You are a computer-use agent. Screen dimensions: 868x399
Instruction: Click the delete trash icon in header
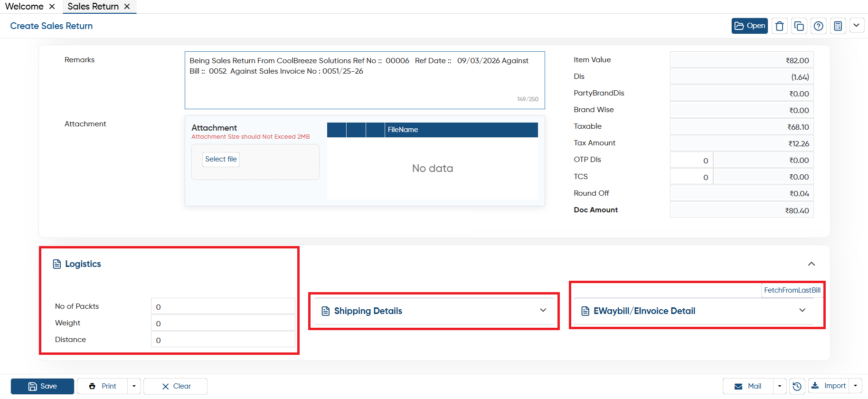tap(779, 26)
